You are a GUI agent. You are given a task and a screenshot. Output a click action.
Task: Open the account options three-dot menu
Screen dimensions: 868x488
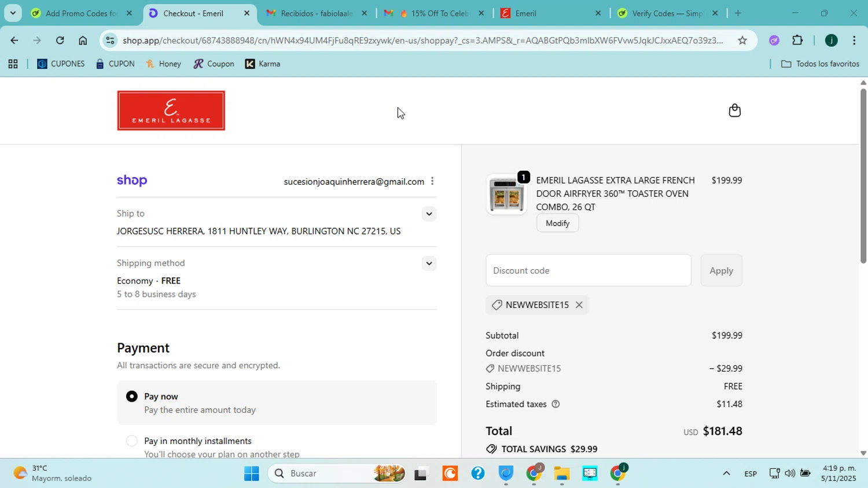point(432,181)
